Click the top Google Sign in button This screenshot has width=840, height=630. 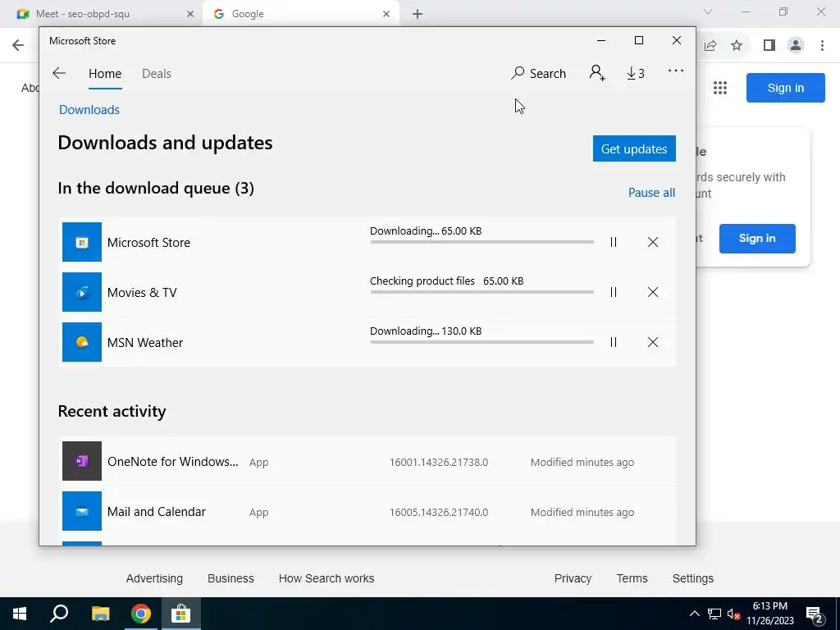pyautogui.click(x=785, y=88)
